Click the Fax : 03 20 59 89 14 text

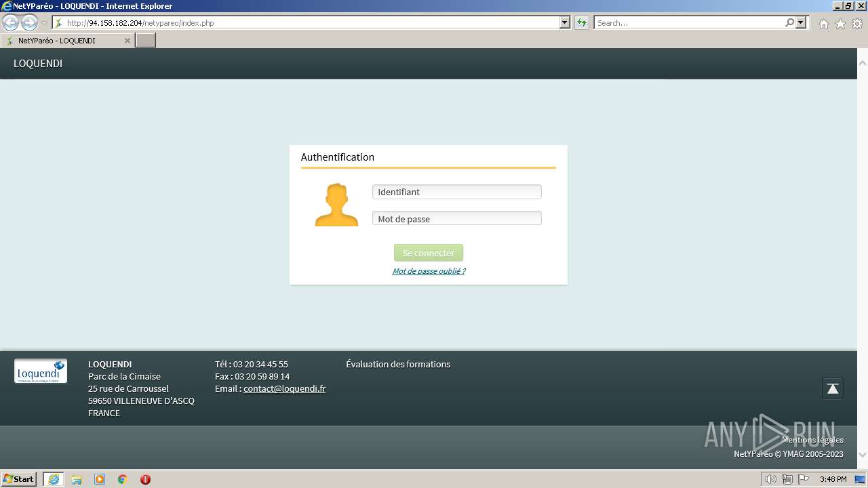pyautogui.click(x=252, y=377)
